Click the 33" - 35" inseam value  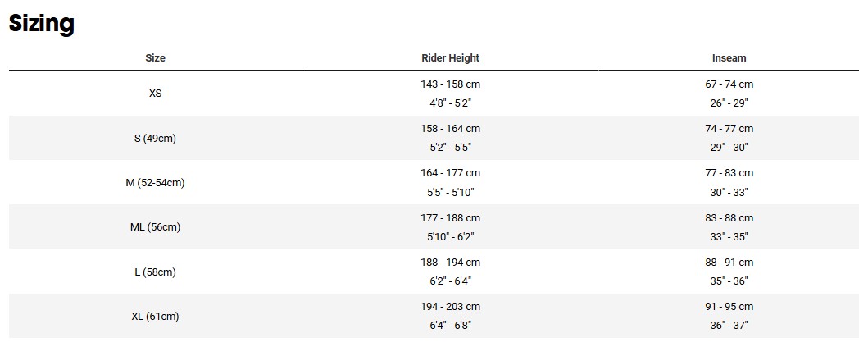(x=729, y=236)
